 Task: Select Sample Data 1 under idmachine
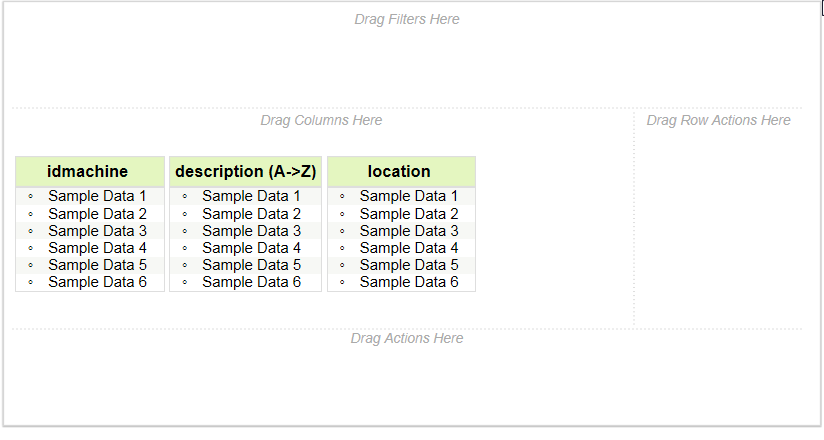click(97, 196)
